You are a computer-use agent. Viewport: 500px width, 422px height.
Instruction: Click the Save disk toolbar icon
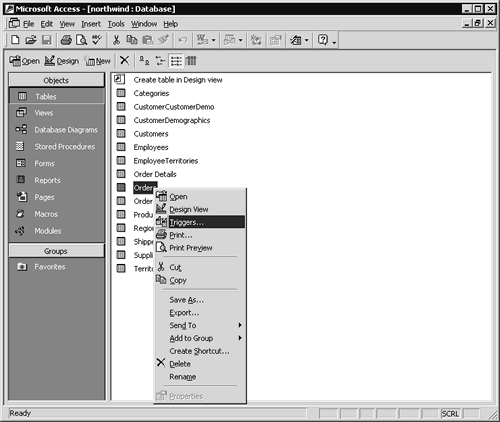pyautogui.click(x=46, y=40)
